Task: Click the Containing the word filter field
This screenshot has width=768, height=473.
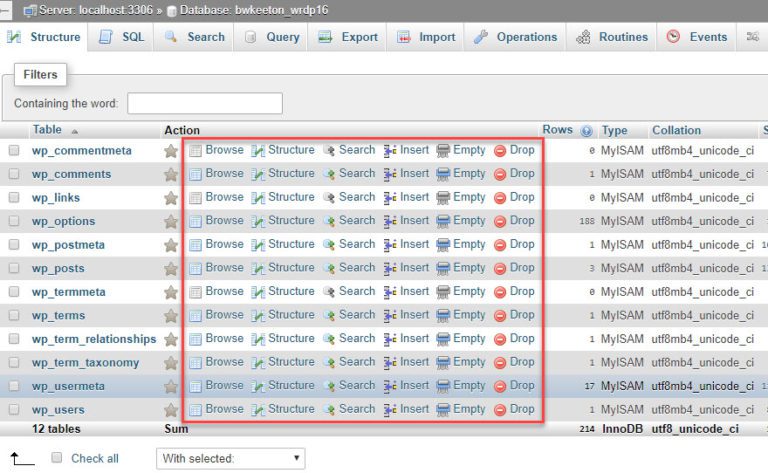Action: (x=204, y=103)
